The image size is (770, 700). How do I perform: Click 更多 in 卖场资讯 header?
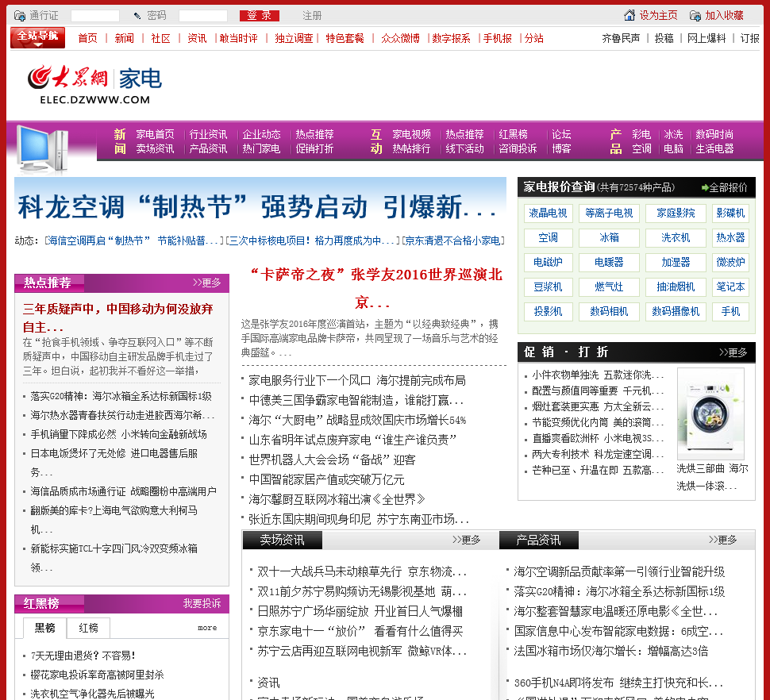click(x=467, y=540)
